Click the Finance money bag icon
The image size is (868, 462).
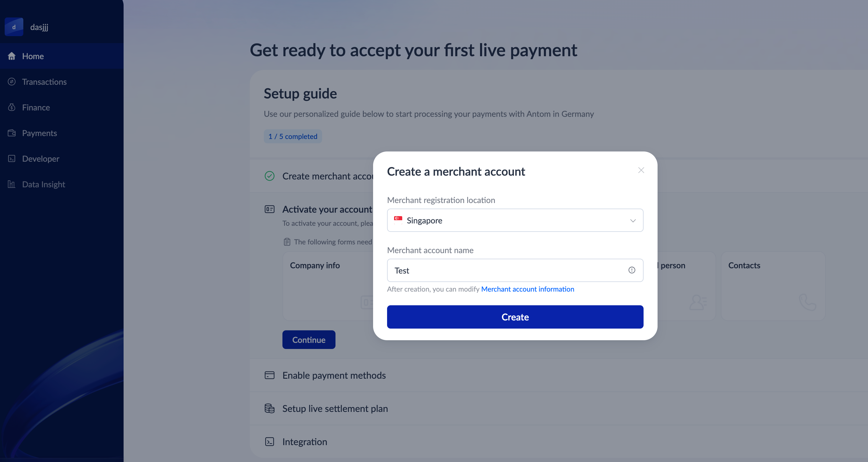pyautogui.click(x=12, y=107)
